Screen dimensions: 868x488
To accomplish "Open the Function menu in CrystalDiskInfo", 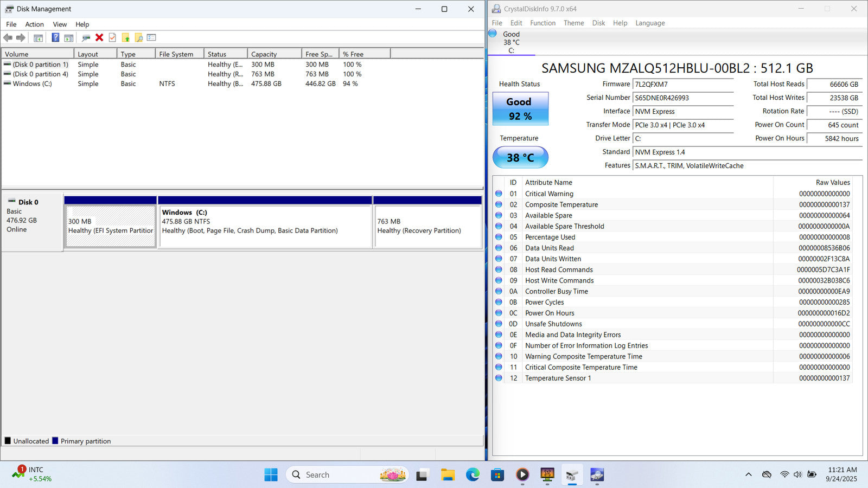I will point(542,23).
